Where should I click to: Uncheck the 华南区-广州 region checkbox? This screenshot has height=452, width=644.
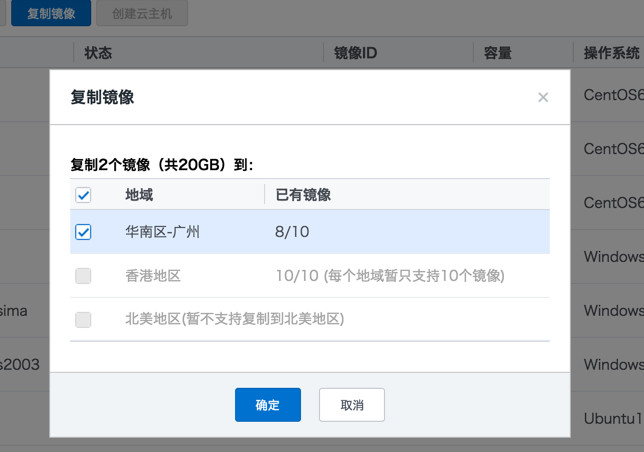(x=84, y=232)
